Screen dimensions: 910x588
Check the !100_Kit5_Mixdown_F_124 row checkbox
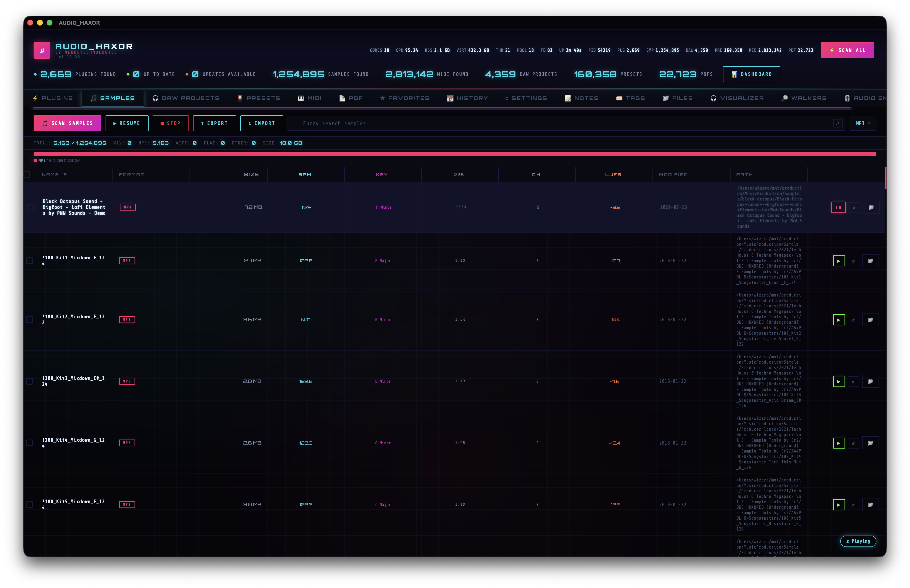pyautogui.click(x=29, y=504)
